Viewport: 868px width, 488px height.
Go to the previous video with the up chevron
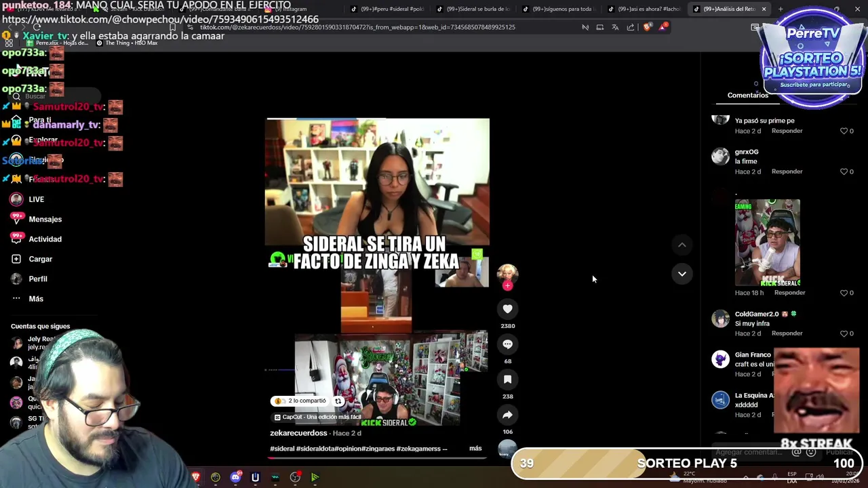(682, 245)
